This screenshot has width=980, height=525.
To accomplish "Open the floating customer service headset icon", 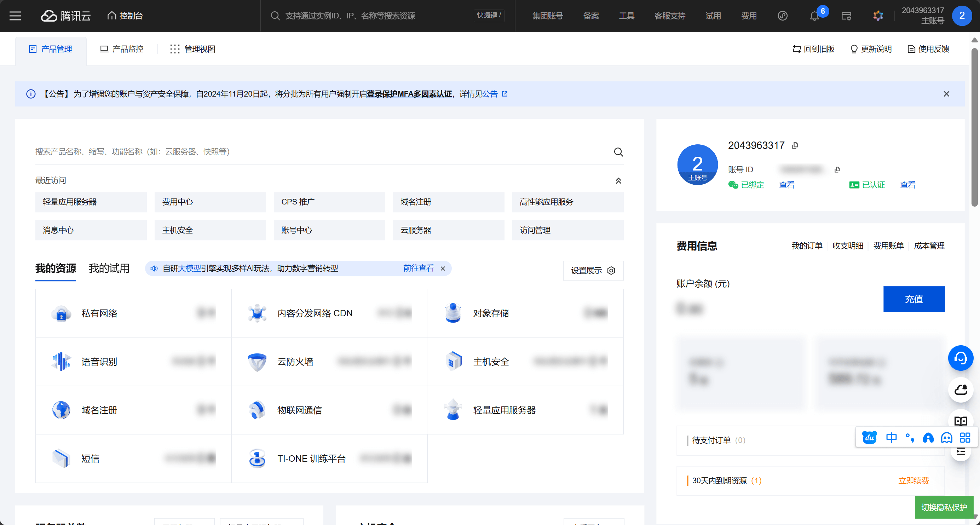I will coord(961,358).
